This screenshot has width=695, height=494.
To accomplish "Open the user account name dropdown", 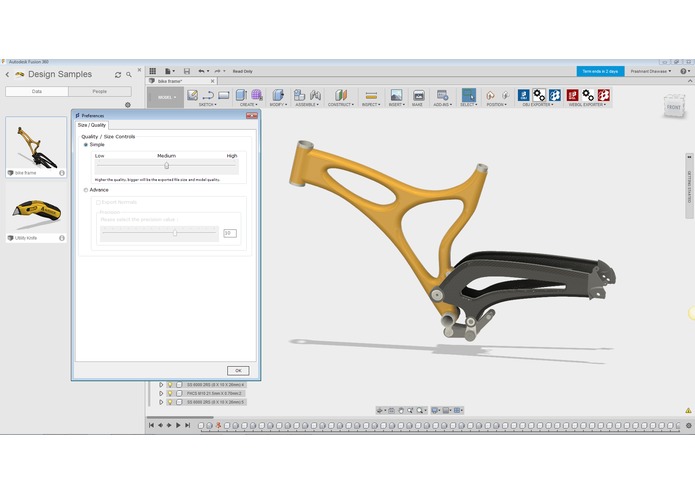I will pos(651,71).
